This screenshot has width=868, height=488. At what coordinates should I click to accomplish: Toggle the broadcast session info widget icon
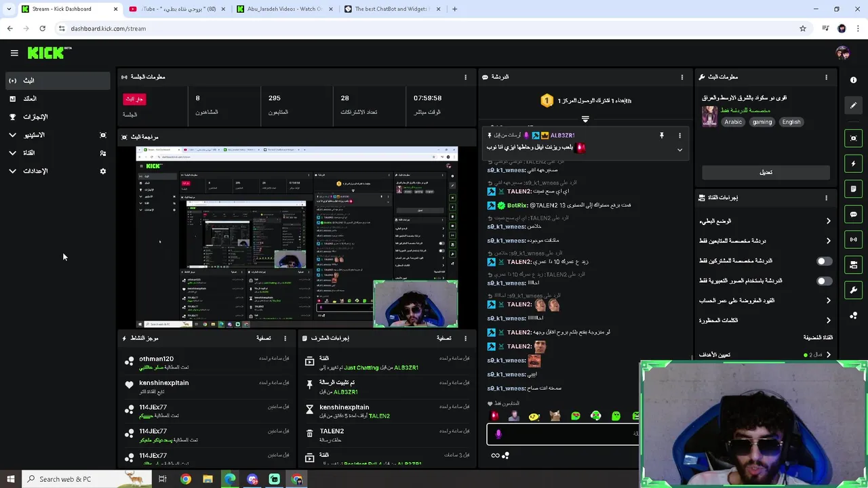853,239
